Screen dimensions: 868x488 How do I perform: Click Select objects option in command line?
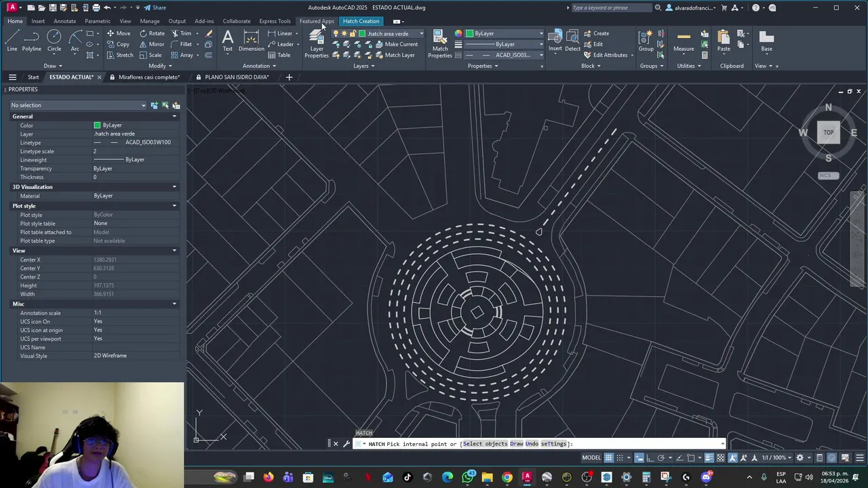[485, 444]
